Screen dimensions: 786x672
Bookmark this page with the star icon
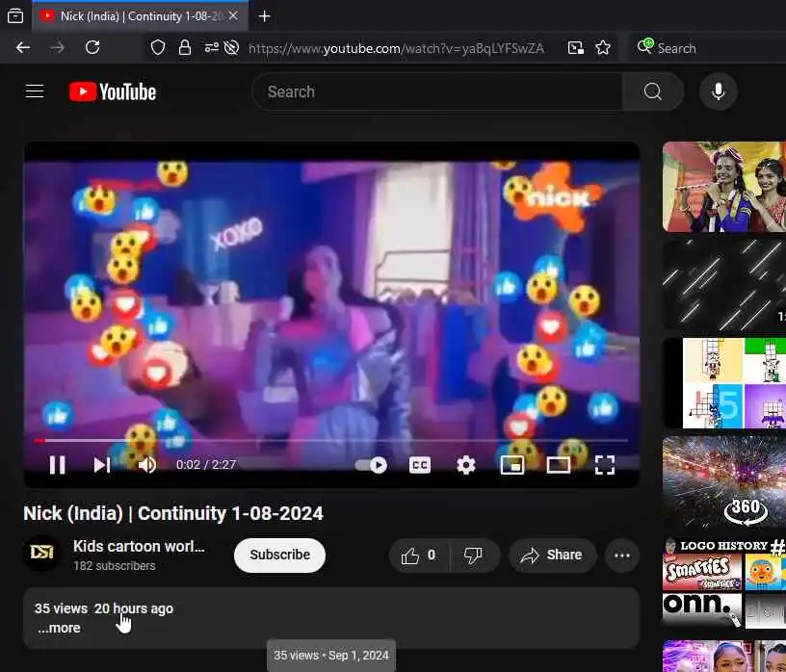coord(603,48)
